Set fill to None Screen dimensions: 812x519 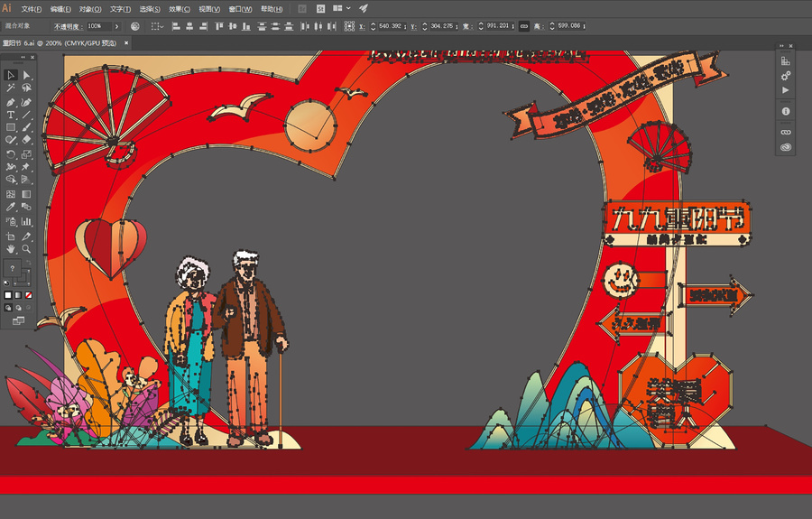tap(29, 295)
